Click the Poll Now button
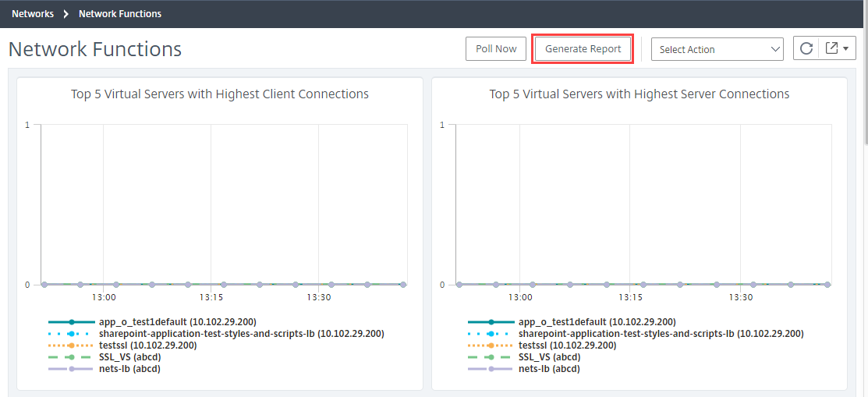 [x=496, y=48]
